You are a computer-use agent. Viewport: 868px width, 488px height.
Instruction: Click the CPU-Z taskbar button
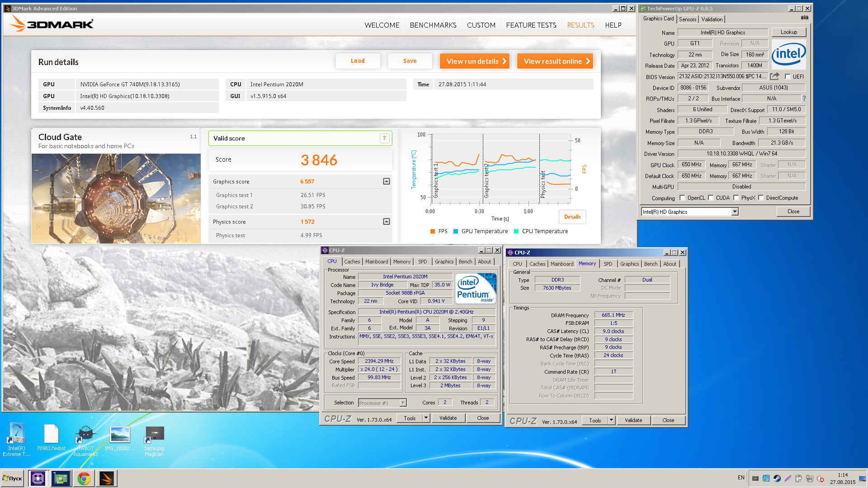[x=38, y=479]
